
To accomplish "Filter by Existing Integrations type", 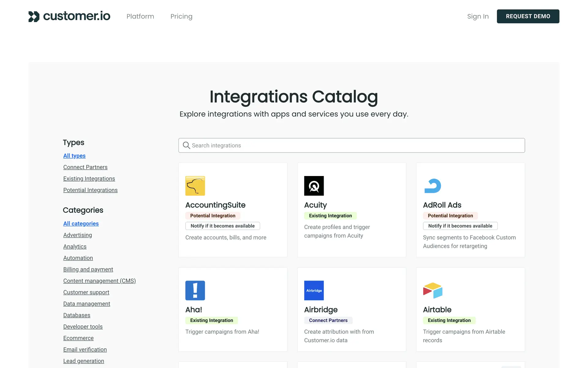I will [89, 178].
